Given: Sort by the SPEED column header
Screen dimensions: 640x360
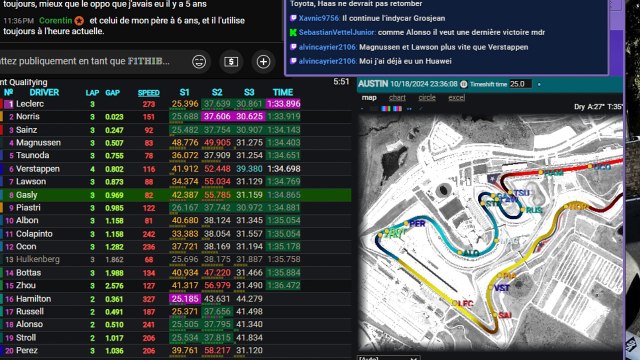Looking at the screenshot, I should point(149,93).
